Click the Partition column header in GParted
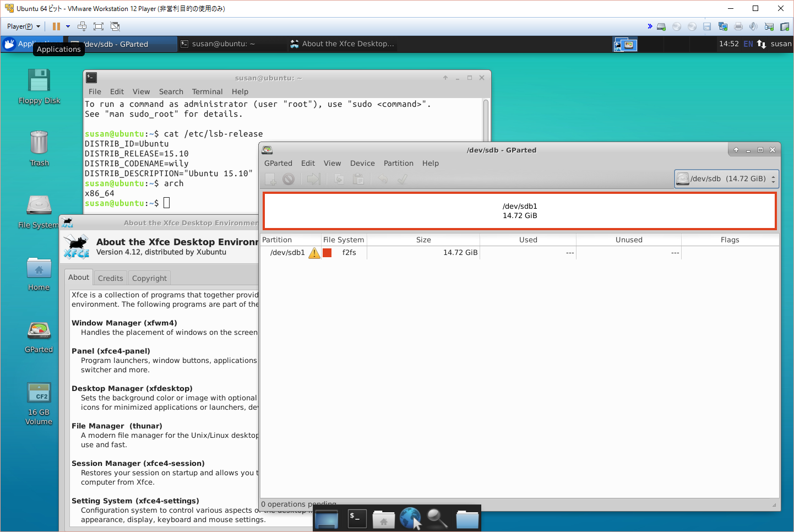 click(x=291, y=240)
